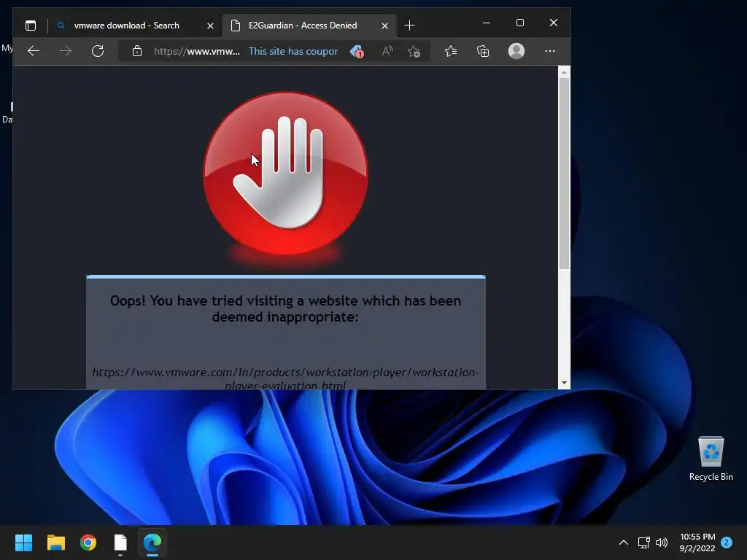This screenshot has height=560, width=747.
Task: Open the user profile icon
Action: [x=516, y=51]
